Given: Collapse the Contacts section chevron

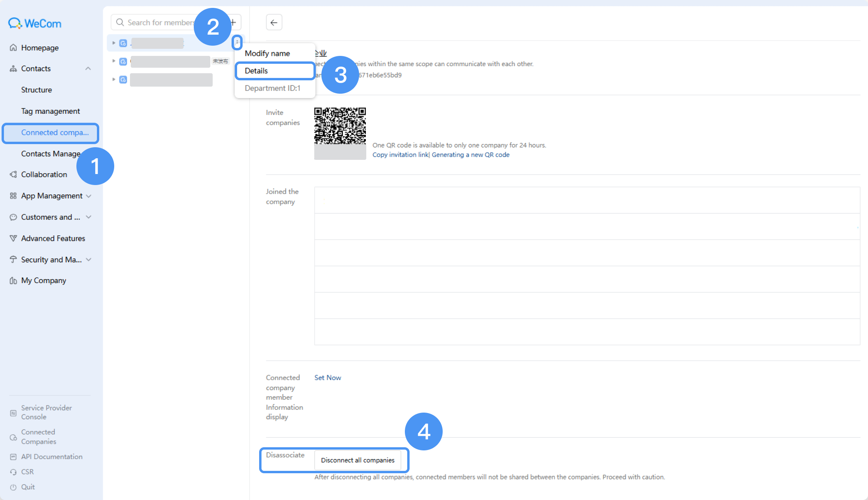Looking at the screenshot, I should pos(88,69).
